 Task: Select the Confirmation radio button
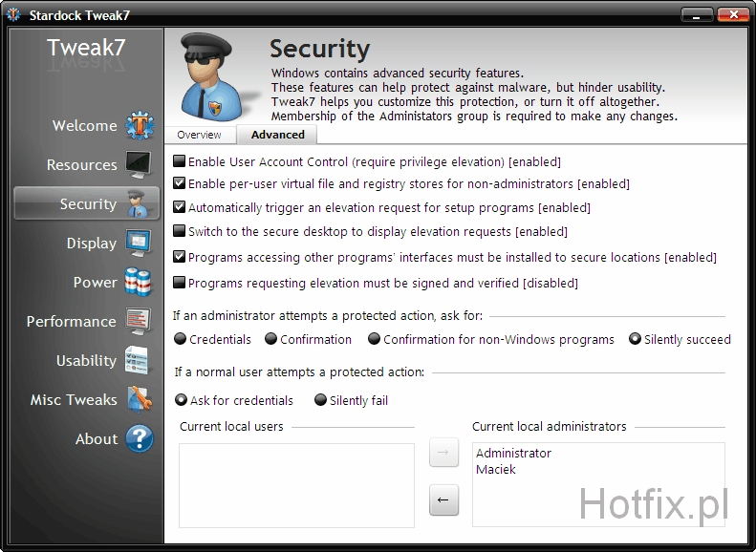point(271,339)
